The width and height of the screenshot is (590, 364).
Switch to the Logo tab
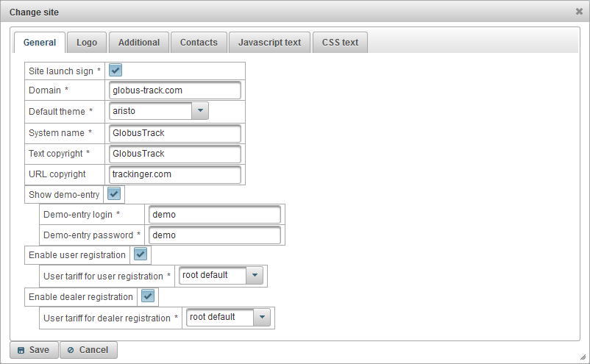click(x=86, y=43)
